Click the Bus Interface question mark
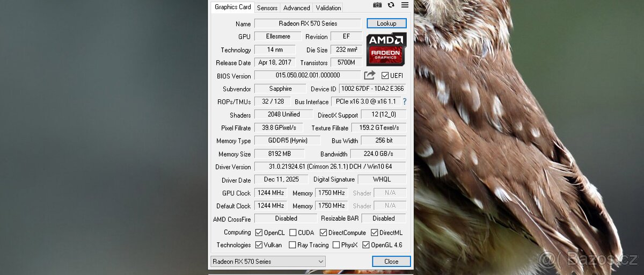644x275 pixels. [x=404, y=102]
